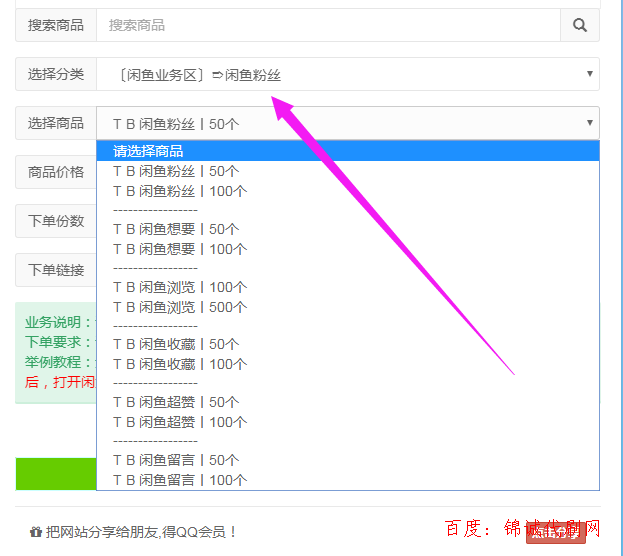This screenshot has height=556, width=623.
Task: Choose TB 闲鱼收藏 50个 item
Action: click(176, 345)
